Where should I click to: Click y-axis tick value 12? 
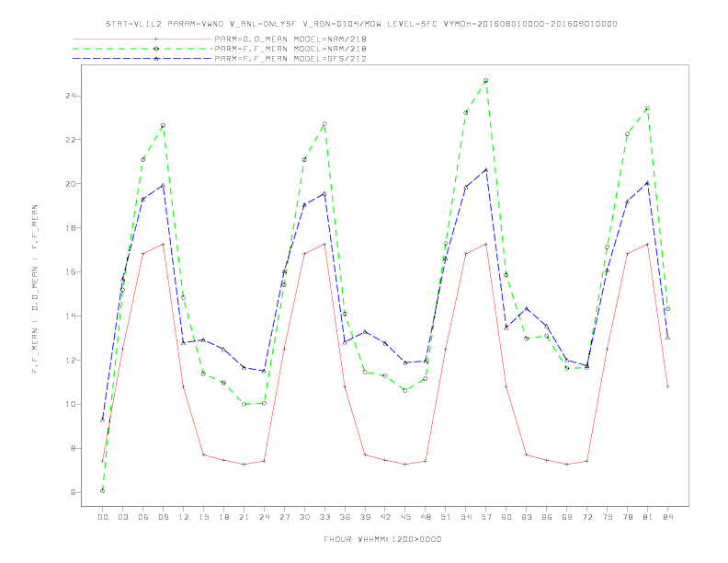pyautogui.click(x=70, y=360)
